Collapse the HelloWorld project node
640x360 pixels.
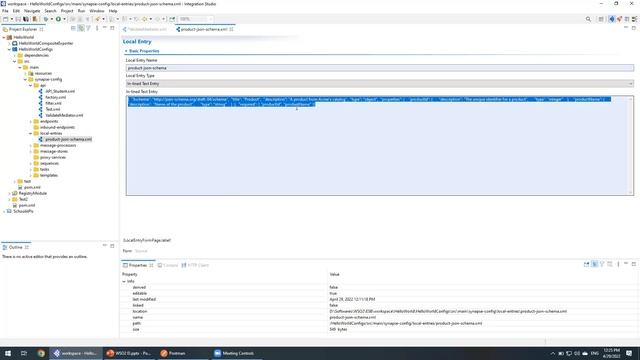(x=4, y=37)
